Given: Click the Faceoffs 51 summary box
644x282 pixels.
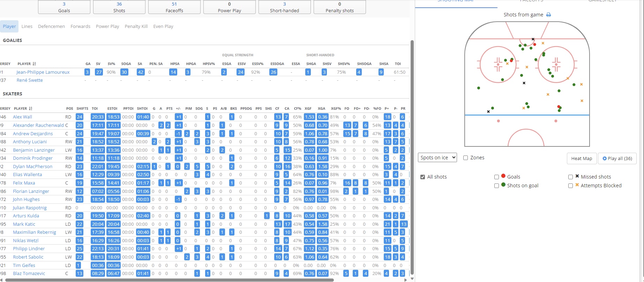Looking at the screenshot, I should (174, 7).
